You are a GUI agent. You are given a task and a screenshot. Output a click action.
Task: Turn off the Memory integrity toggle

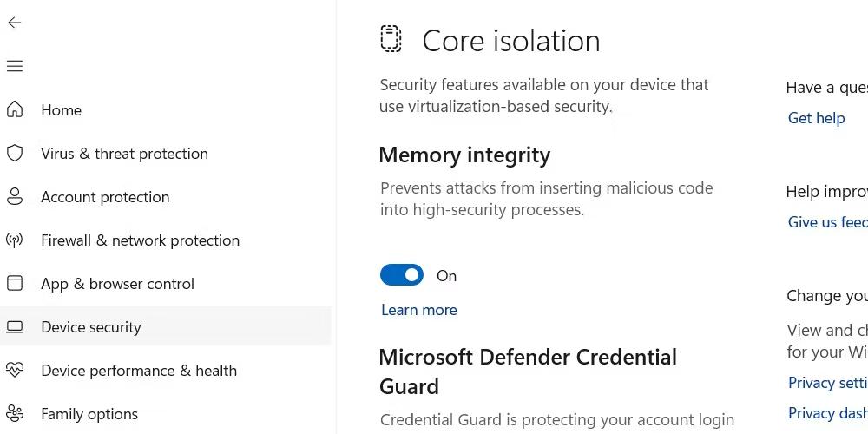[402, 275]
